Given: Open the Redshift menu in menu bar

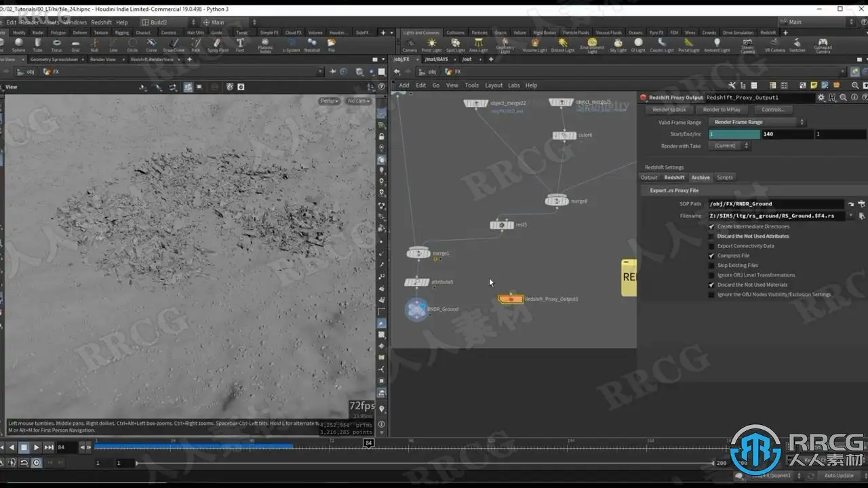Looking at the screenshot, I should [x=102, y=22].
